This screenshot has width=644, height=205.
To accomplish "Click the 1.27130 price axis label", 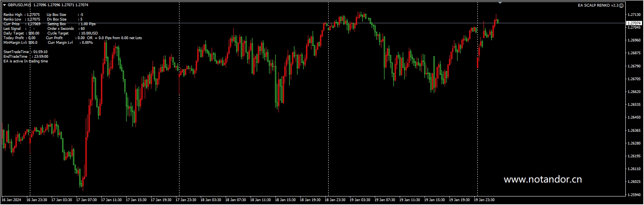I will pos(634,15).
